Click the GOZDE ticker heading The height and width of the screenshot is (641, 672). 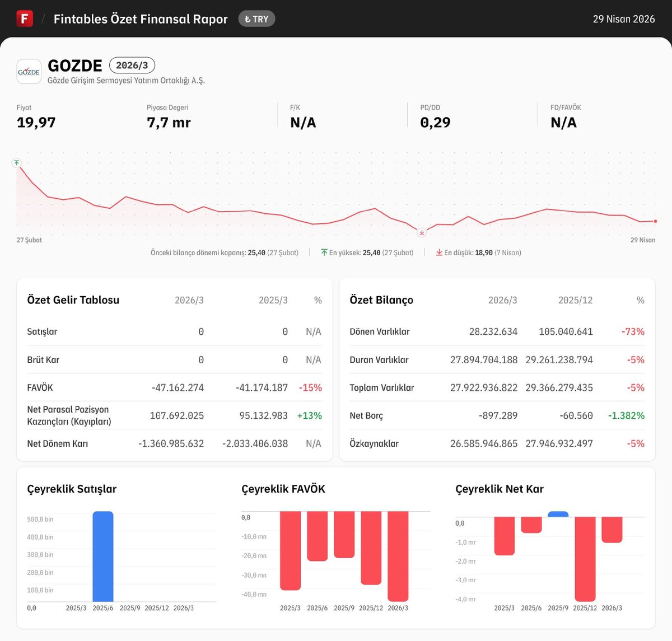click(75, 65)
